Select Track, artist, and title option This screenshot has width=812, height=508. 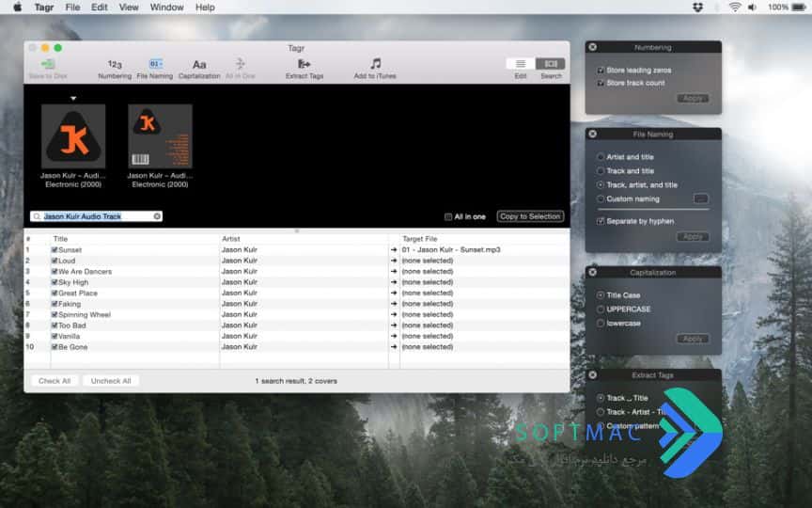coord(601,184)
